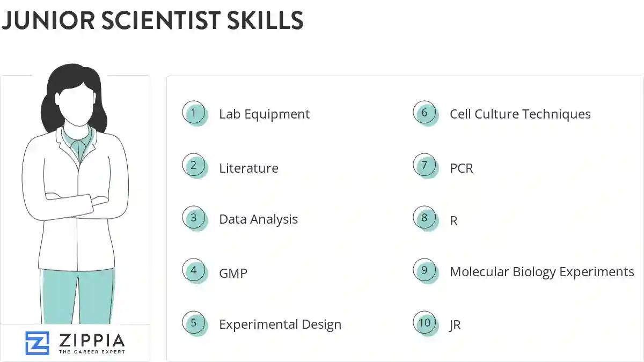Click the number 4 circle badge

[194, 270]
